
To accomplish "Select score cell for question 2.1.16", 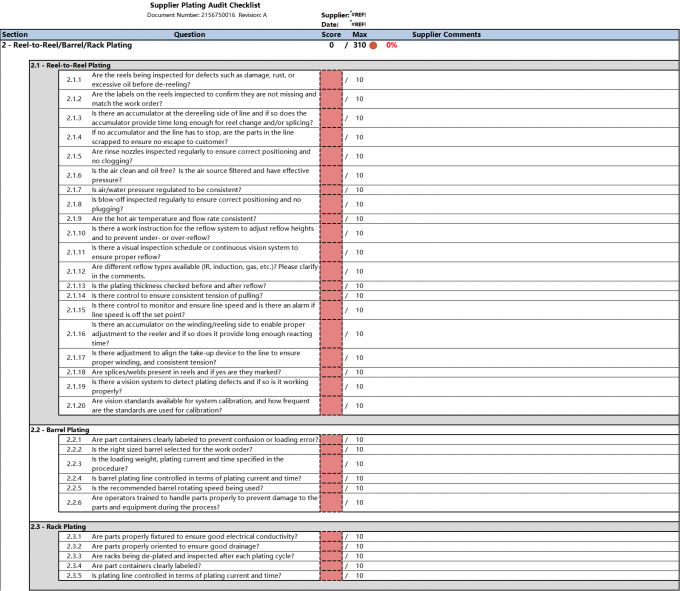I will 331,334.
